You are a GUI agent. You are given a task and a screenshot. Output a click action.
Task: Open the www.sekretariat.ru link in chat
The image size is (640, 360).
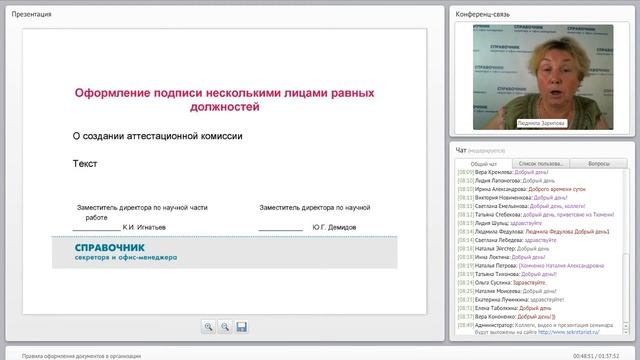[x=569, y=332]
